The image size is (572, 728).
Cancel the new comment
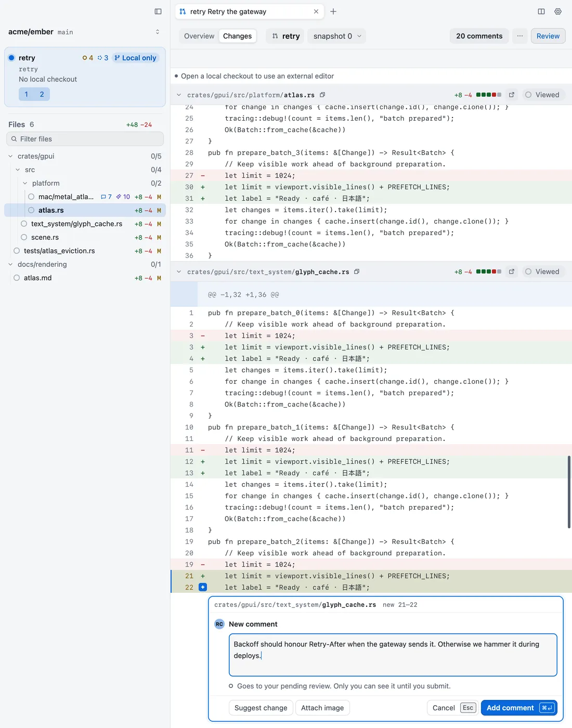click(x=452, y=708)
